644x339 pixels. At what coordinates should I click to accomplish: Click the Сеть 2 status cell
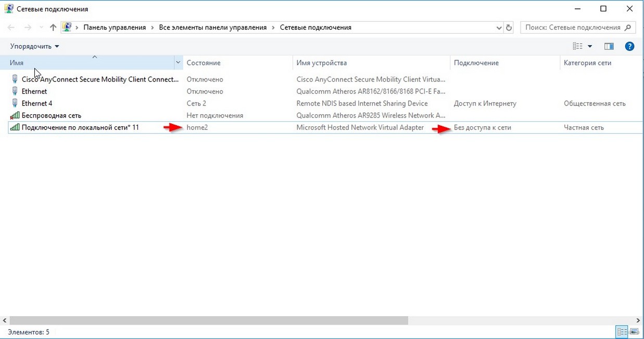click(196, 103)
